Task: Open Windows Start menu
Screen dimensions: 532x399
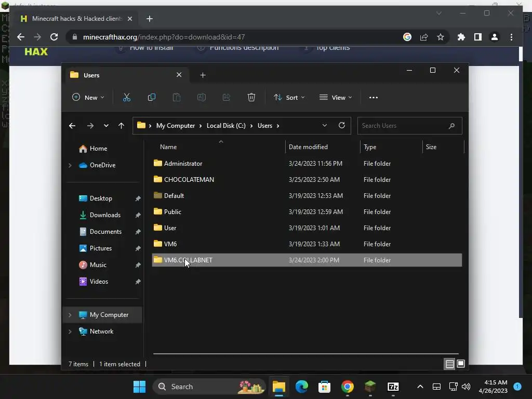Action: (x=139, y=387)
